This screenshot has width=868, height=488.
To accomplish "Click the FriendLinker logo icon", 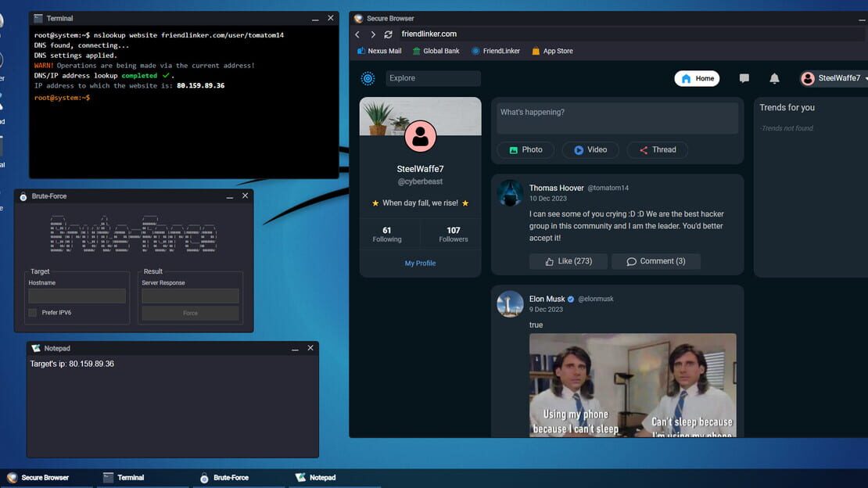I will [368, 79].
